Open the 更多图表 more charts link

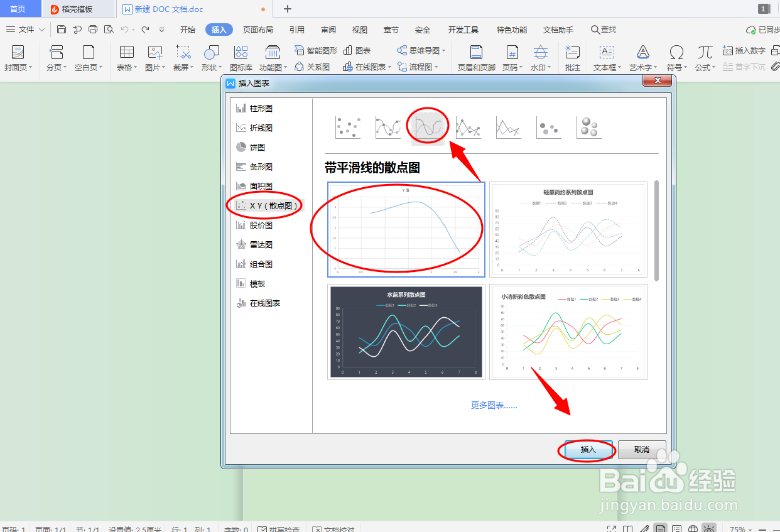point(494,405)
